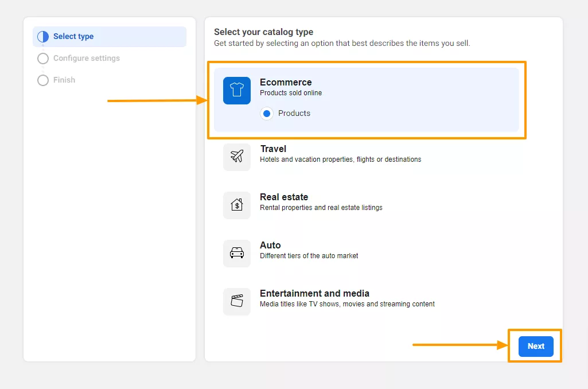Jump to the Finish step
The width and height of the screenshot is (588, 389).
pos(64,80)
